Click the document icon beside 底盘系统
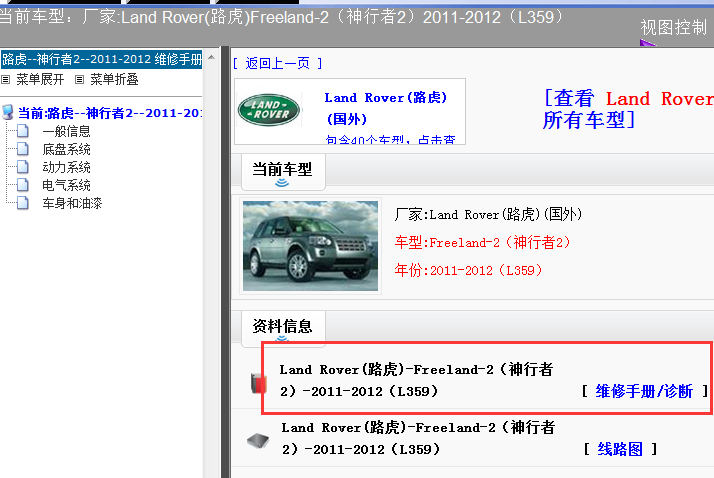 [x=23, y=149]
